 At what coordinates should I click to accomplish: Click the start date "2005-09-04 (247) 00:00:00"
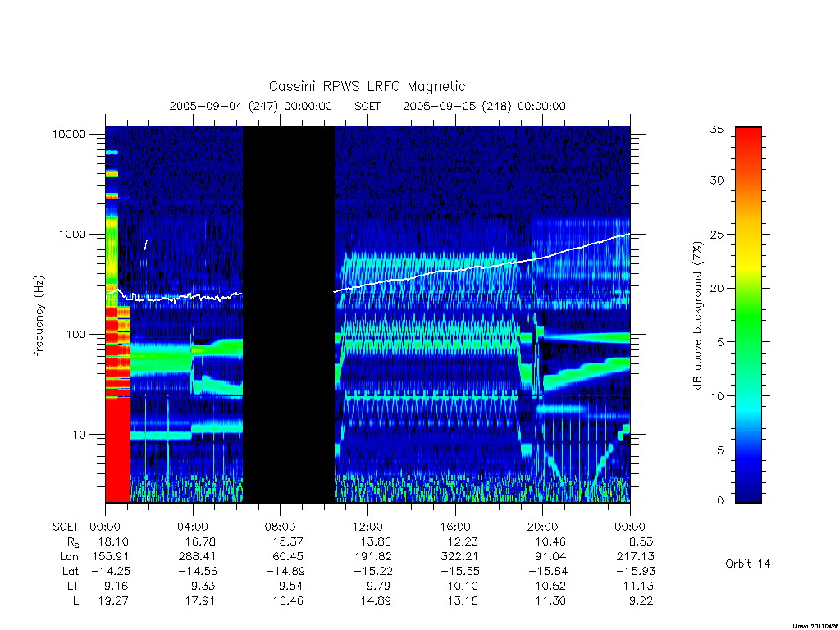tap(251, 106)
